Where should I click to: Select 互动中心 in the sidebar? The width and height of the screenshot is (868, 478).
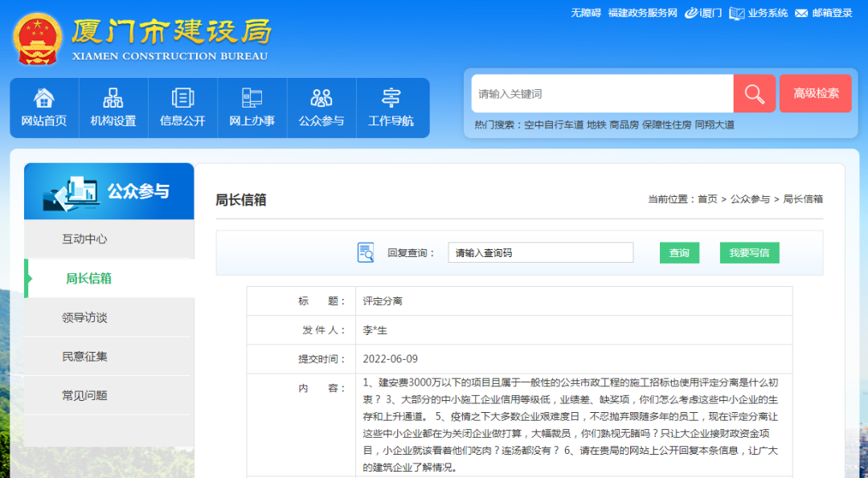pyautogui.click(x=84, y=239)
